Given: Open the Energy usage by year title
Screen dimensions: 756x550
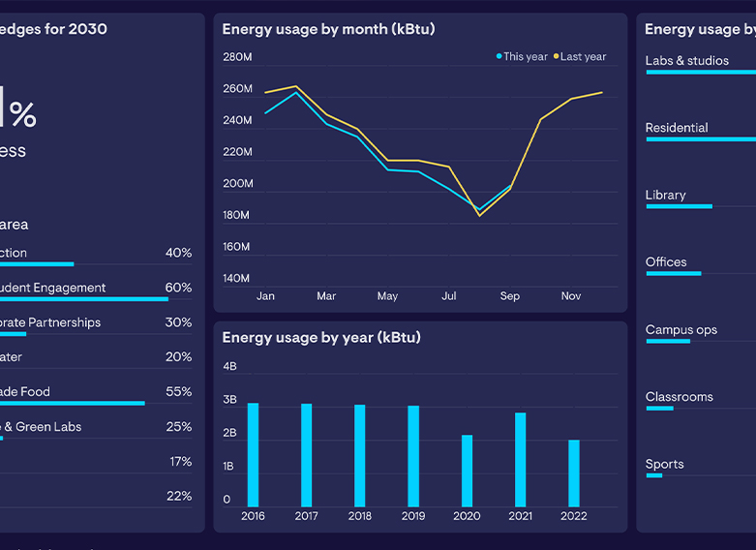Looking at the screenshot, I should 321,338.
